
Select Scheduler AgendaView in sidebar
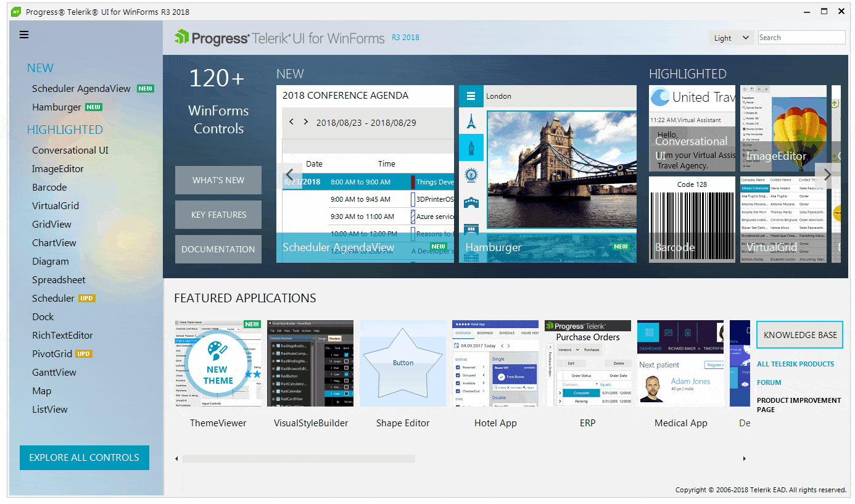click(81, 89)
